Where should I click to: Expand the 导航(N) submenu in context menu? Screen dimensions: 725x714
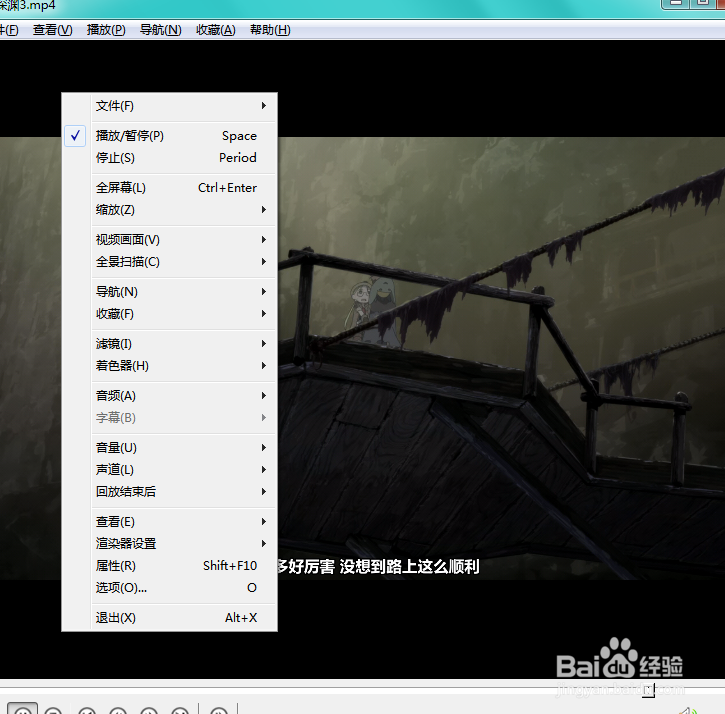click(169, 292)
